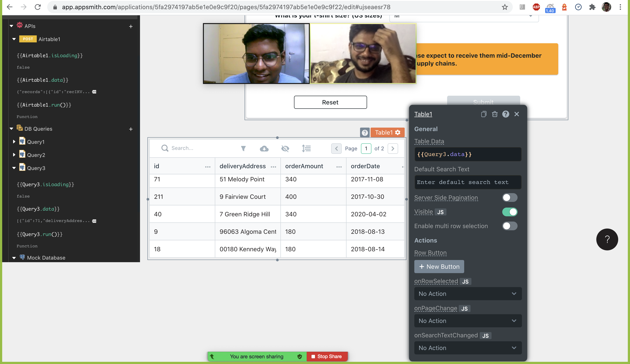The height and width of the screenshot is (364, 630).
Task: Copy the Table1 widget using copy icon
Action: click(483, 114)
